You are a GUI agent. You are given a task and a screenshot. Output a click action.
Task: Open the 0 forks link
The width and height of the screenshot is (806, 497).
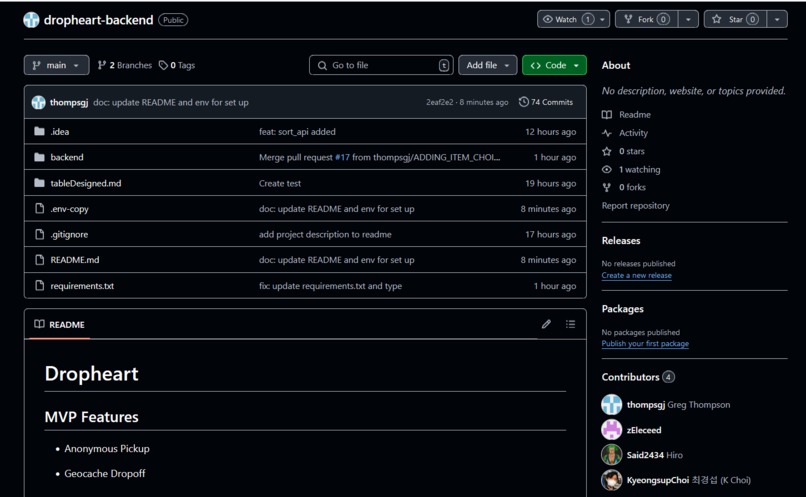(x=624, y=187)
